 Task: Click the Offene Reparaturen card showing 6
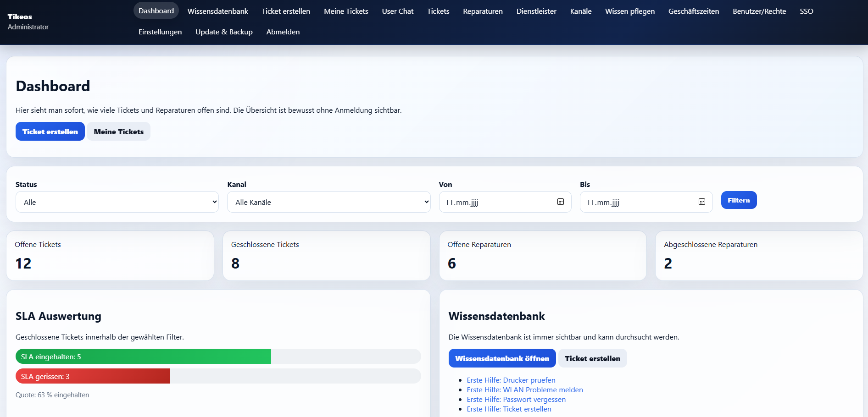tap(543, 256)
